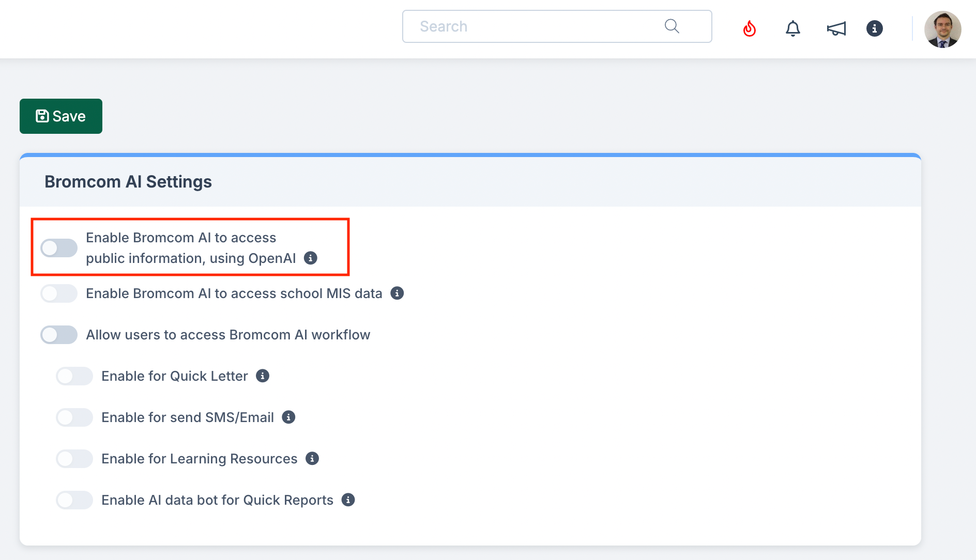Show info for Quick Reports data bot

[348, 500]
